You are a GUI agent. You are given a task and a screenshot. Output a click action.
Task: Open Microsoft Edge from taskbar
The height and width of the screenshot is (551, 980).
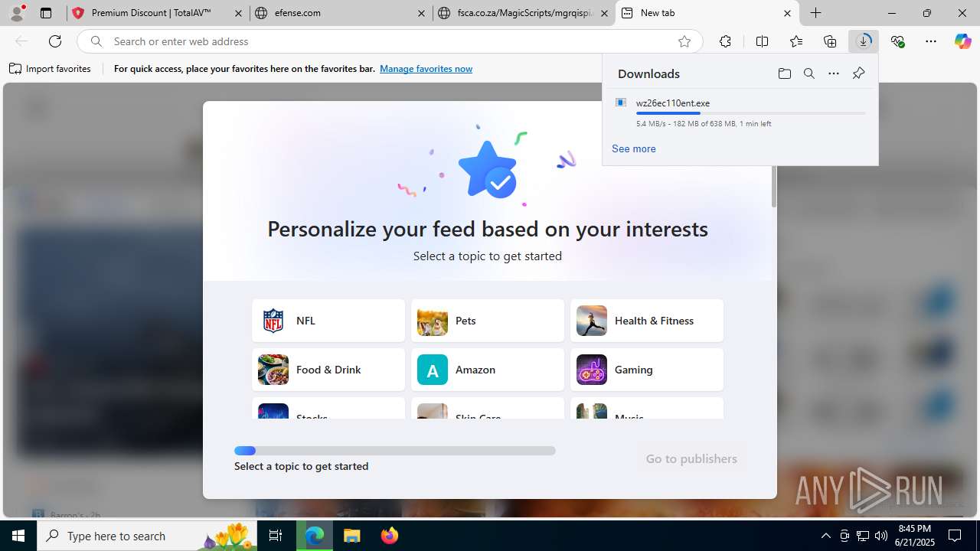coord(315,536)
